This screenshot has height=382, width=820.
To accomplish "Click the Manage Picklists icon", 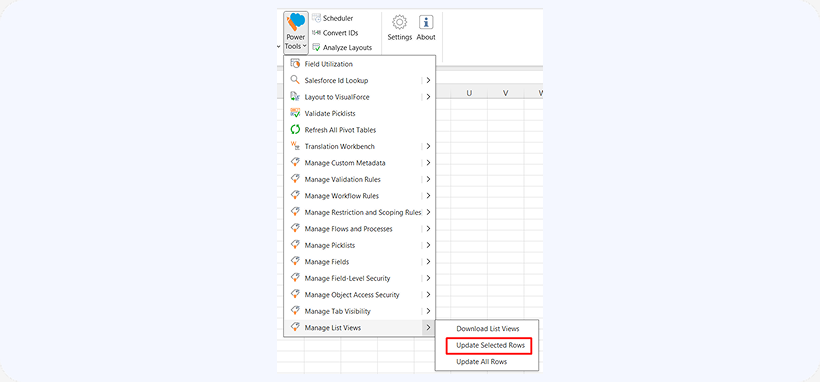I will pyautogui.click(x=295, y=245).
